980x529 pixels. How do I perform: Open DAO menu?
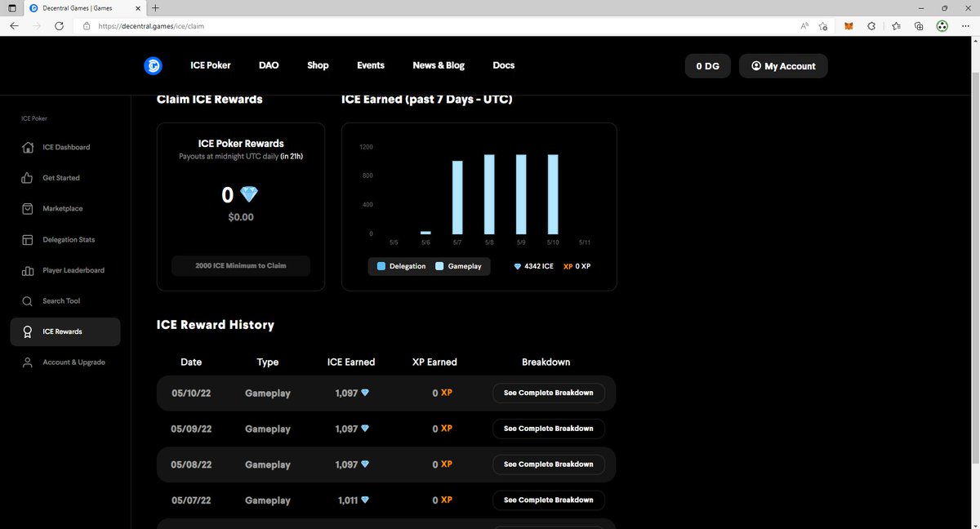point(269,65)
